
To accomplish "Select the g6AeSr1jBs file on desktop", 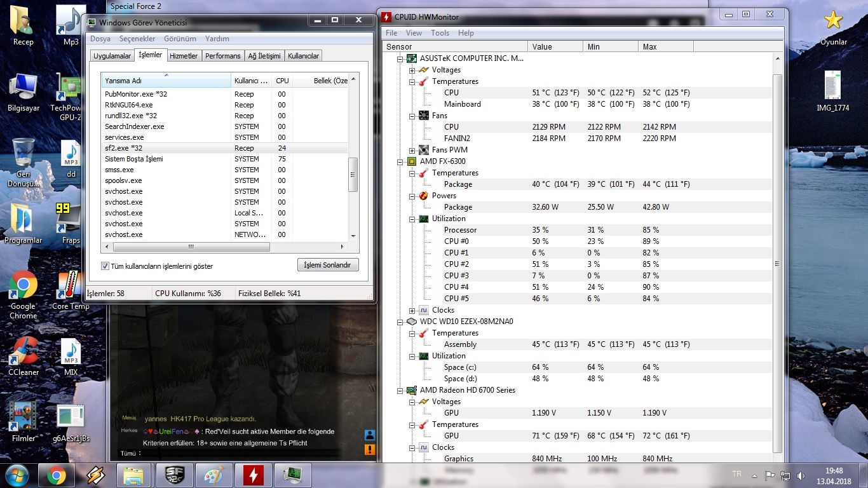I will [x=71, y=423].
